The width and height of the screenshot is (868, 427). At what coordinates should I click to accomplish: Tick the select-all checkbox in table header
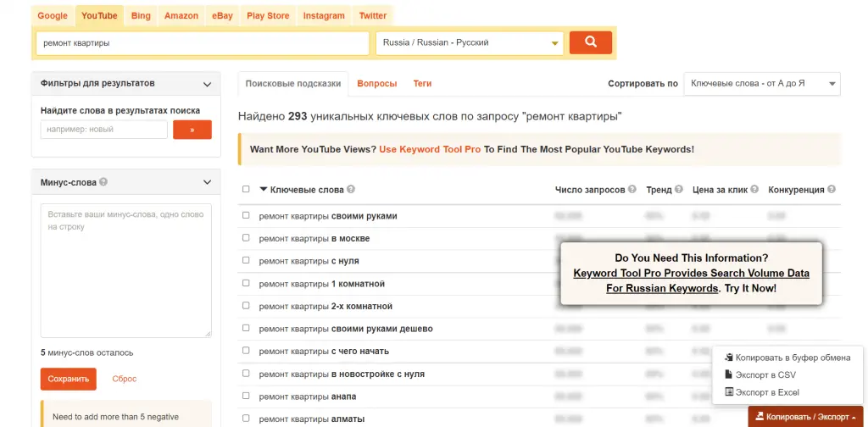(x=246, y=189)
